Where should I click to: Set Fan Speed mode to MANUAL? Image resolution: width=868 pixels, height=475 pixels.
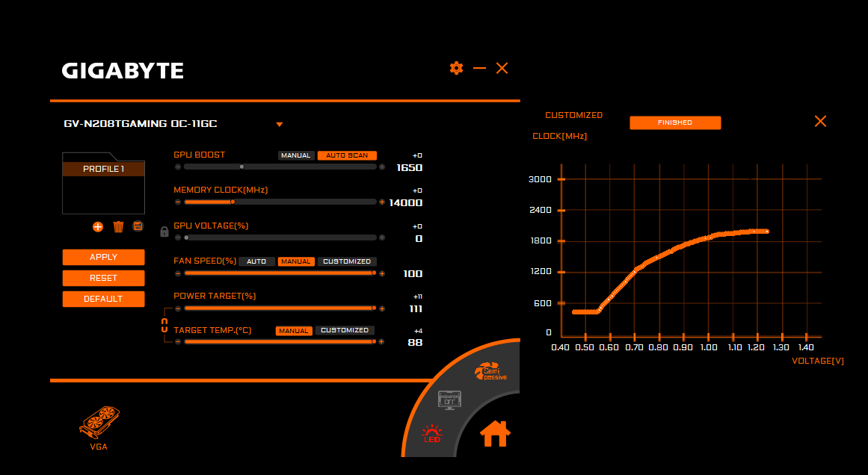click(296, 261)
